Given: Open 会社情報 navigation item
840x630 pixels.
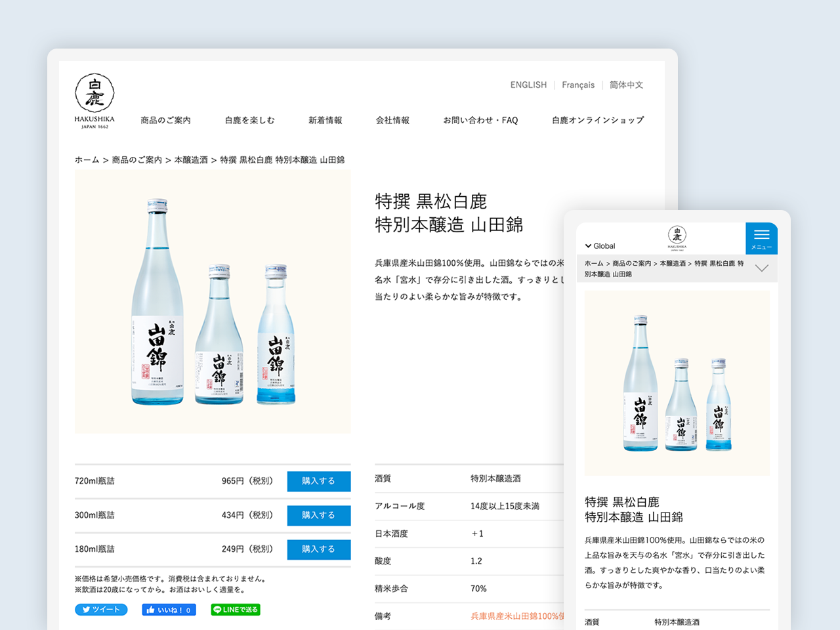Looking at the screenshot, I should [392, 120].
